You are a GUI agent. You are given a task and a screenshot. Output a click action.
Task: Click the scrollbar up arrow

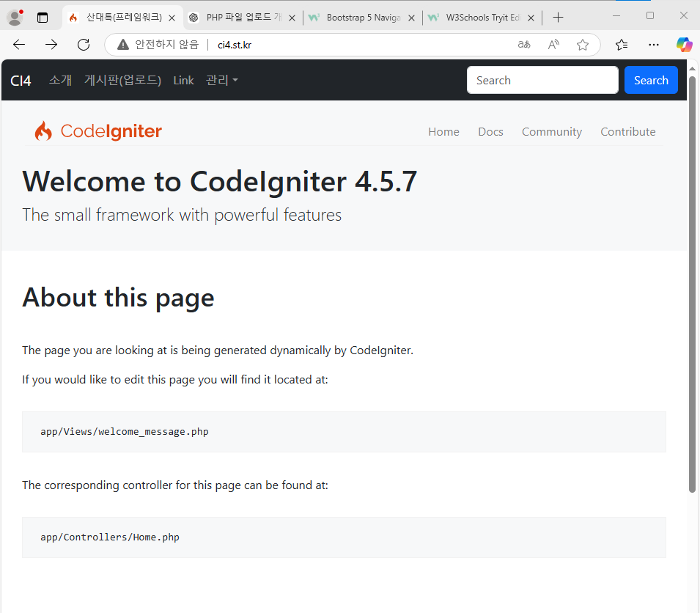click(692, 69)
